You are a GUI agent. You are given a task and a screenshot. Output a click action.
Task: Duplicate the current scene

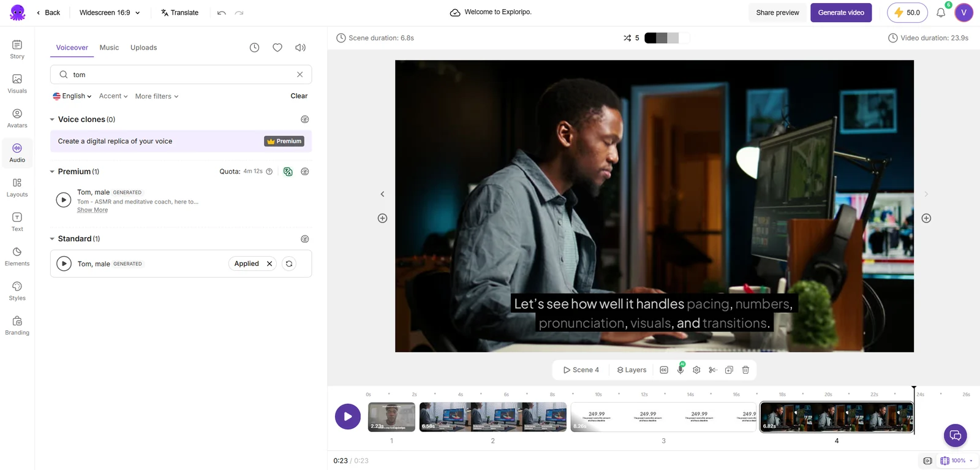[729, 370]
